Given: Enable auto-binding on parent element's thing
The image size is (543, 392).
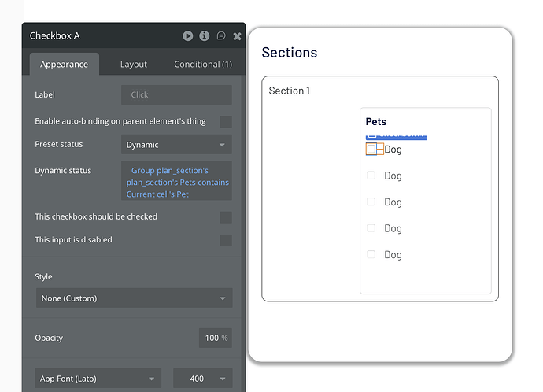Looking at the screenshot, I should (226, 121).
